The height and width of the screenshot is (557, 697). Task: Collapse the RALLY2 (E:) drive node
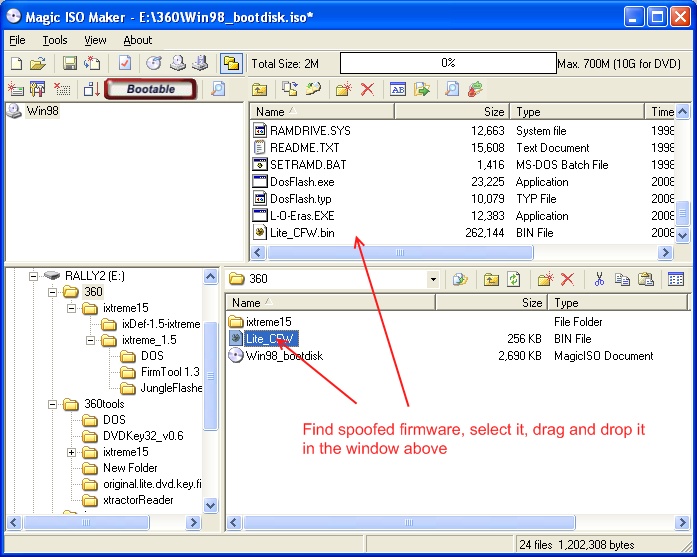click(x=33, y=276)
